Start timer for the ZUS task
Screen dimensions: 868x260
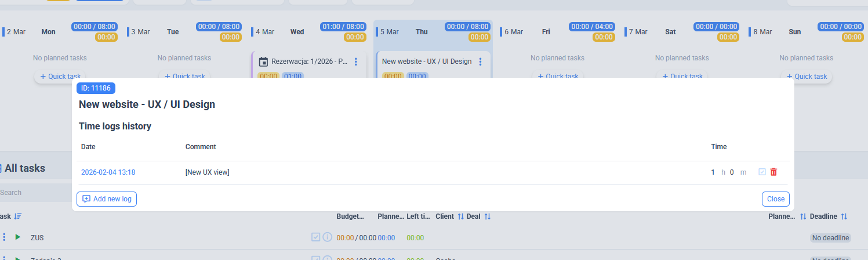17,237
